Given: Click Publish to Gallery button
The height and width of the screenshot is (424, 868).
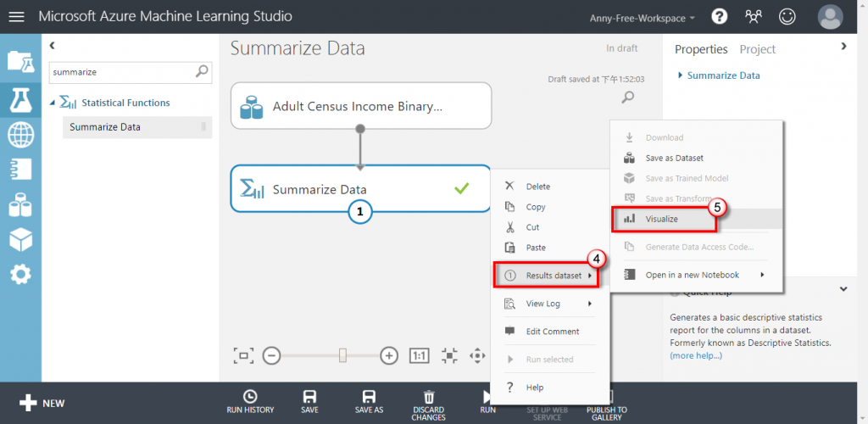Looking at the screenshot, I should point(607,405).
